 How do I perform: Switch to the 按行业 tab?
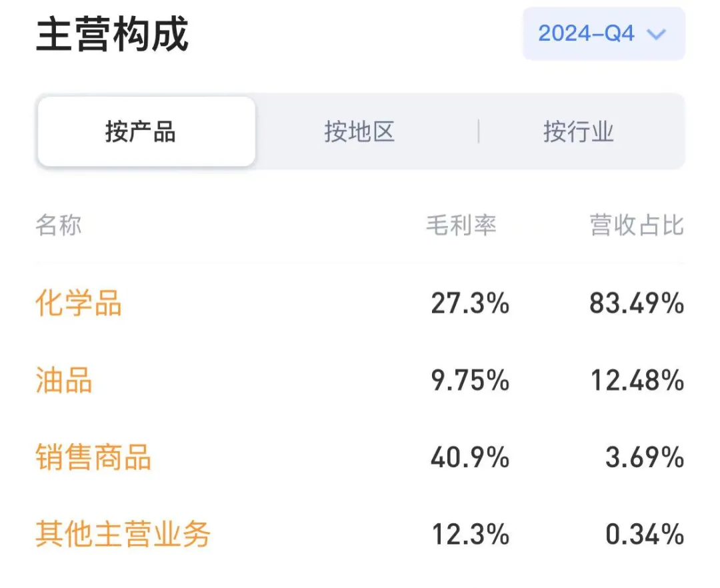pos(579,132)
